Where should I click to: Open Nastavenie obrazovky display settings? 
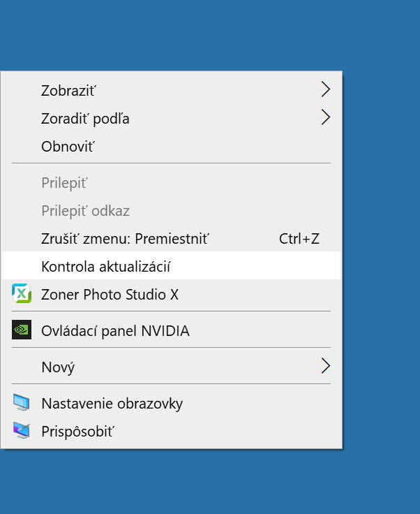[112, 404]
